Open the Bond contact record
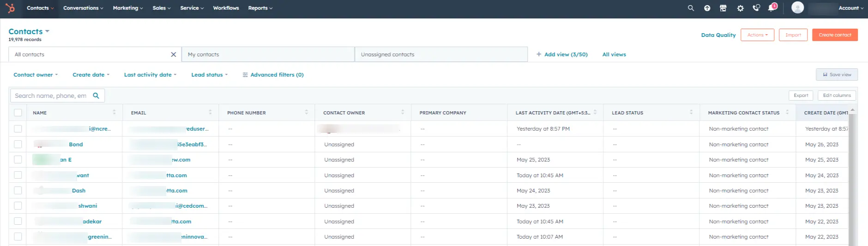868x246 pixels. (76, 144)
